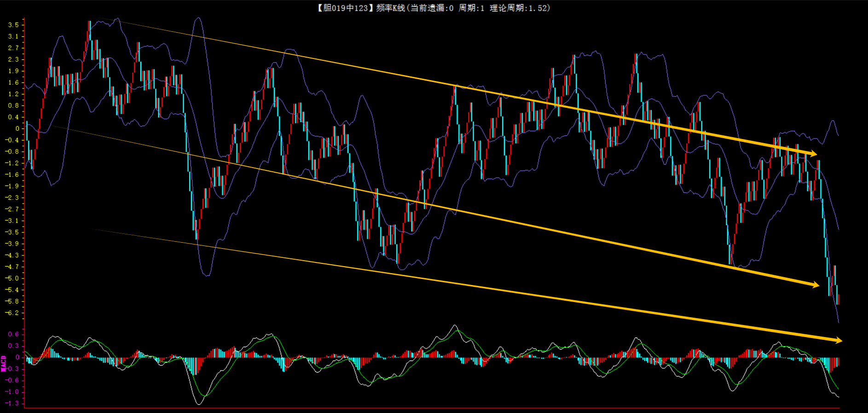Click the -3.9 axis label
The image size is (868, 413).
point(12,244)
